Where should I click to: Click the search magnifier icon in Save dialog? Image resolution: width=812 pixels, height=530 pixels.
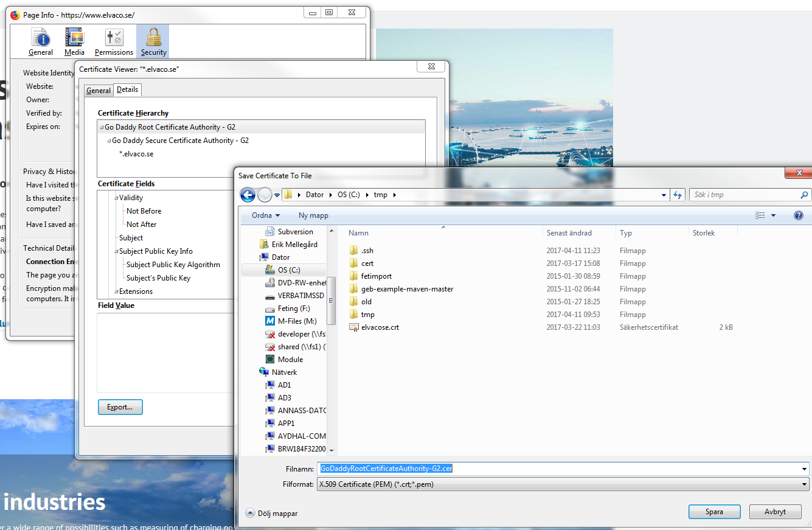(805, 195)
